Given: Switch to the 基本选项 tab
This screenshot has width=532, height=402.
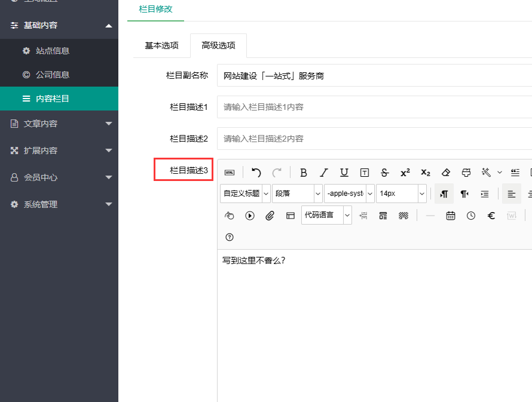Looking at the screenshot, I should [160, 45].
